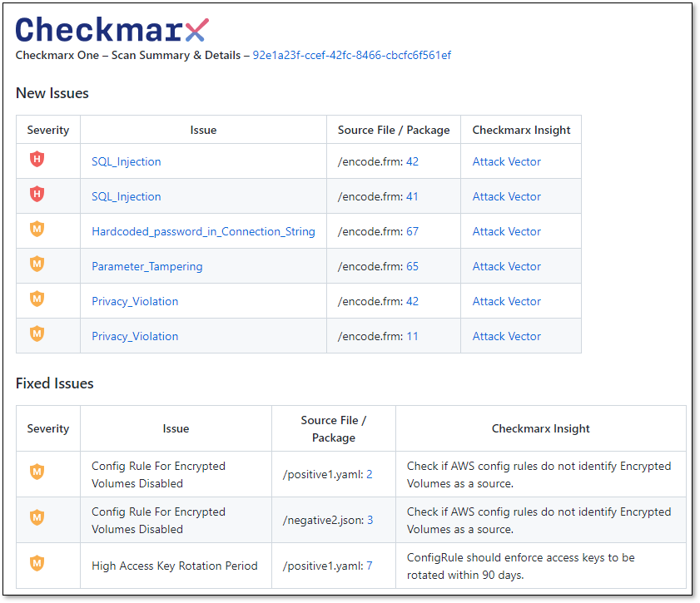Click Config Rule text in /positive1.yaml: 2 row

point(158,475)
